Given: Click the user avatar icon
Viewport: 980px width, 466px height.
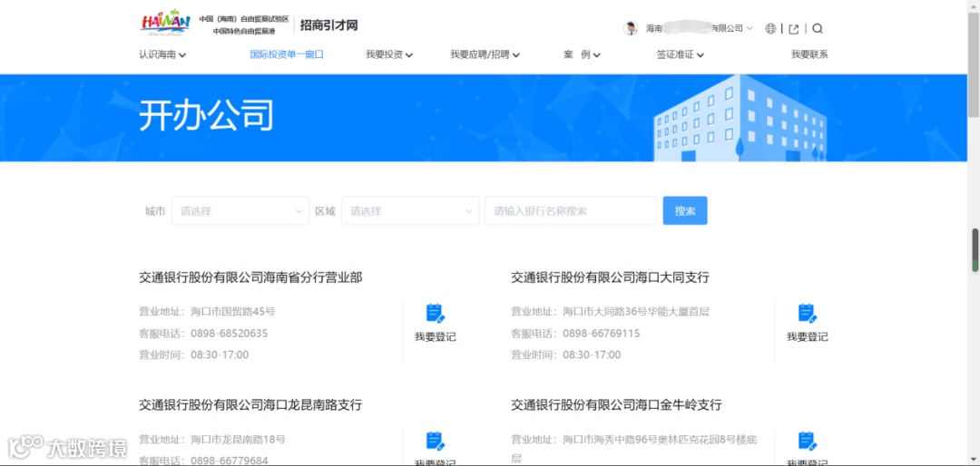Looking at the screenshot, I should click(x=631, y=29).
